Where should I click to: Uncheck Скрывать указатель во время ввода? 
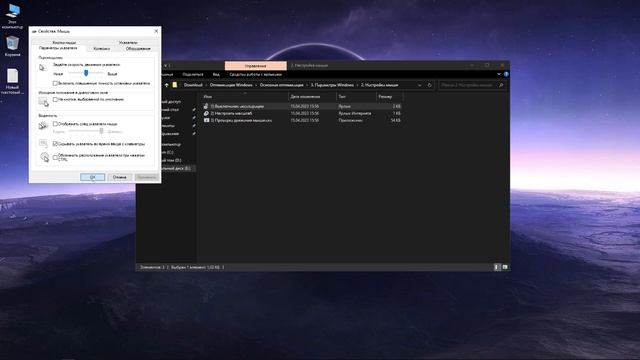pos(55,144)
